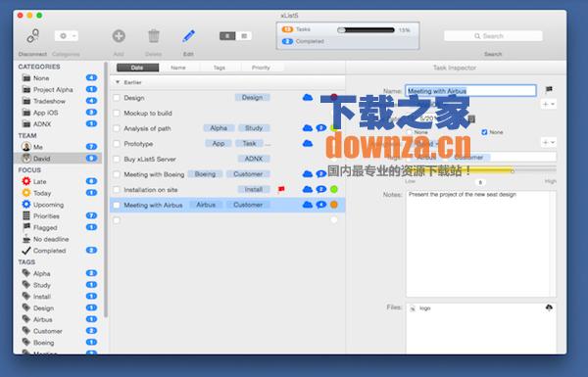Click the cloud icon on Design row
Viewport: 588px width, 377px height.
click(308, 98)
